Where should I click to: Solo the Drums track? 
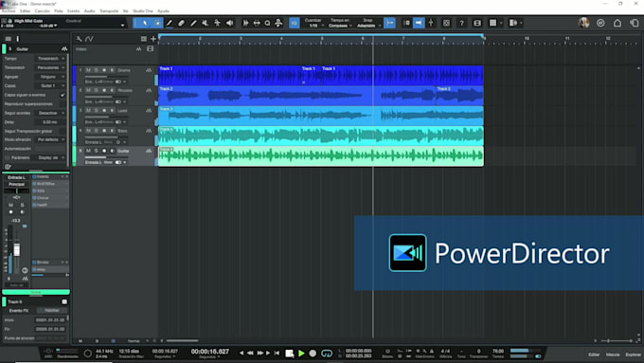pyautogui.click(x=96, y=70)
